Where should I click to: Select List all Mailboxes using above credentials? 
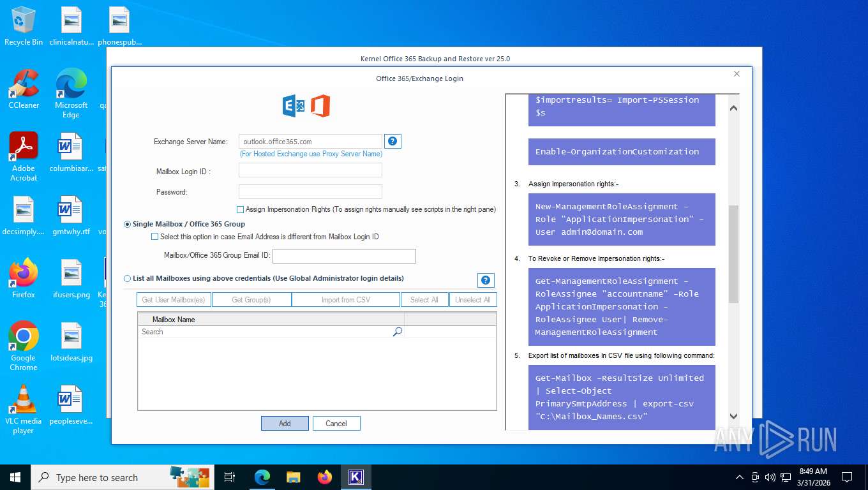click(128, 278)
